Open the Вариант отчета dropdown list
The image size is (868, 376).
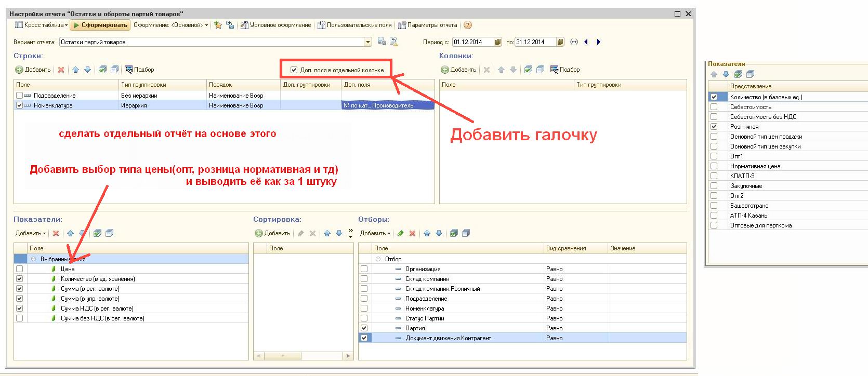pyautogui.click(x=368, y=42)
